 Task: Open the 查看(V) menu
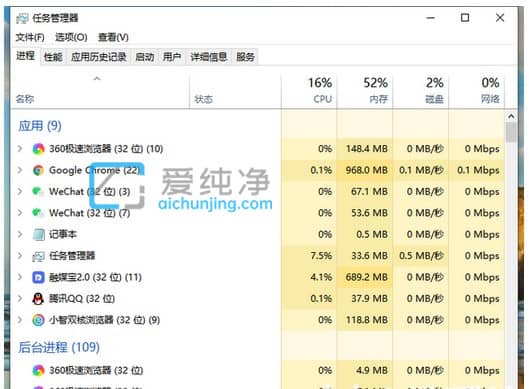click(113, 37)
